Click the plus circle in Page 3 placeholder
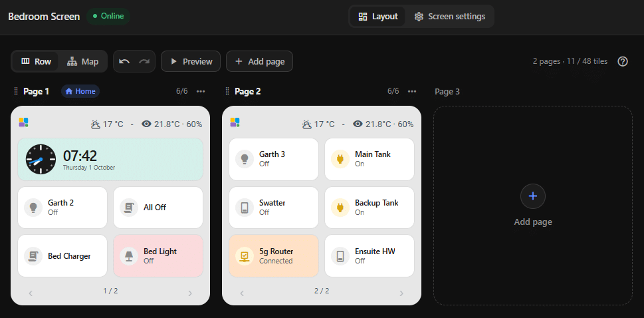 point(533,196)
